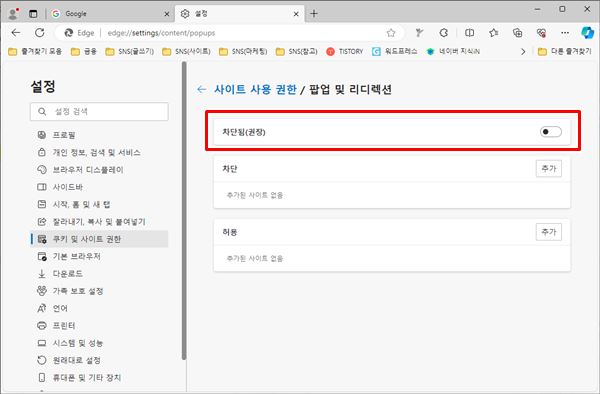This screenshot has width=600, height=394.
Task: Open the split screen toolbar icon
Action: 470,33
